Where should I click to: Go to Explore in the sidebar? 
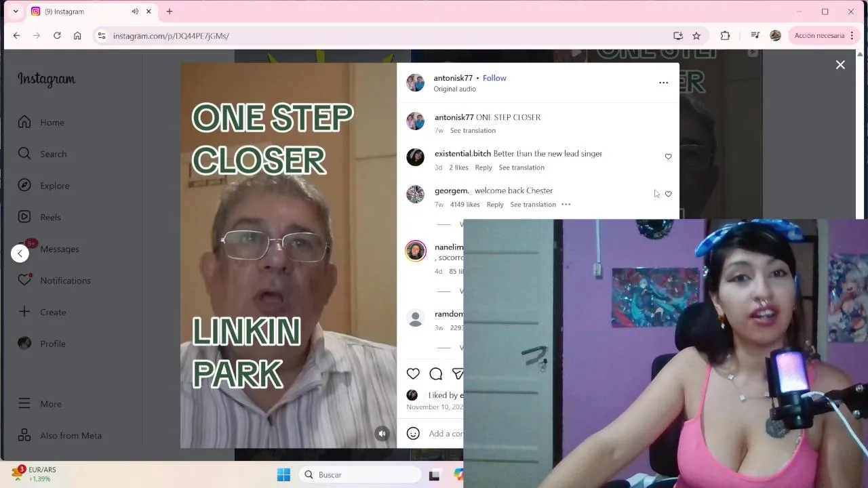click(x=43, y=186)
